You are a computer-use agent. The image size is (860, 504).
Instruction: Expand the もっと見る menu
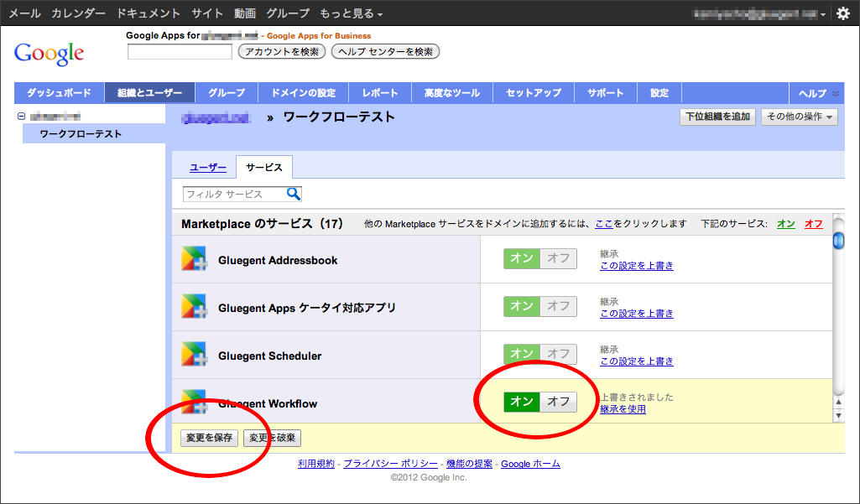352,13
